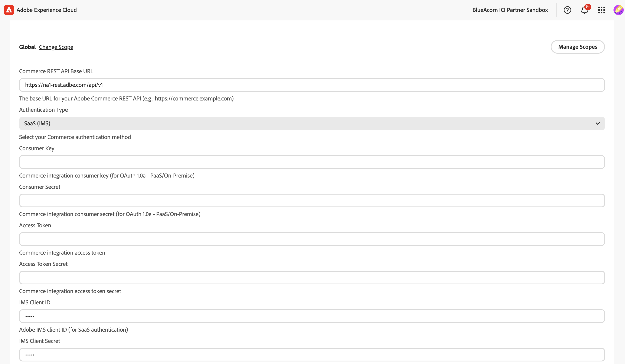The width and height of the screenshot is (625, 364).
Task: Open the user profile avatar
Action: tap(619, 10)
